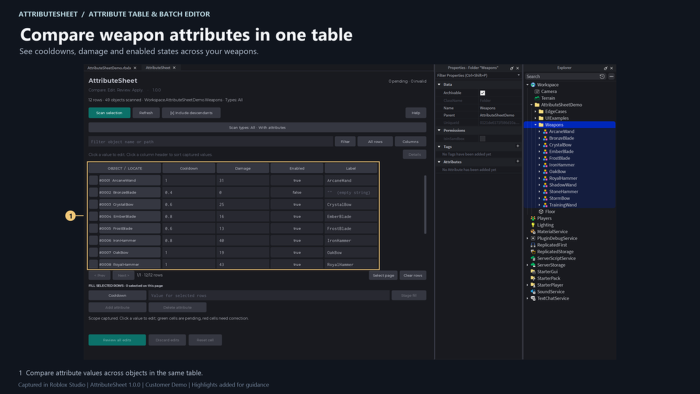Click the MaterialService icon

pyautogui.click(x=533, y=232)
